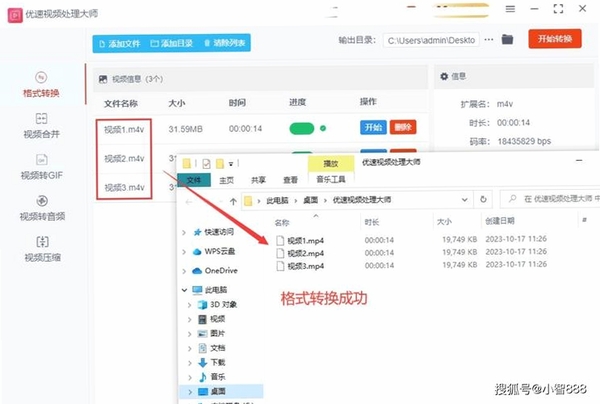
Task: Click the green completed check icon for 视频1.m4v
Action: tap(323, 129)
